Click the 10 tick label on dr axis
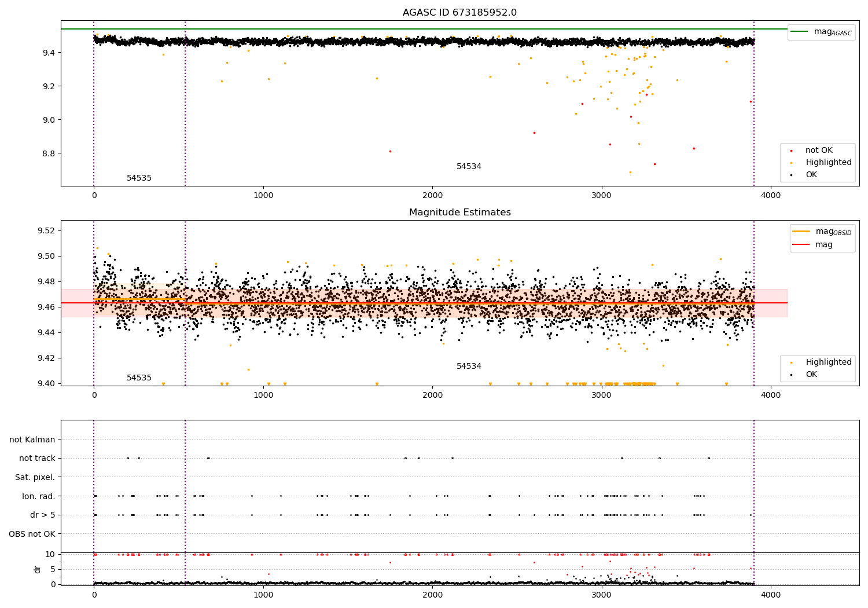The width and height of the screenshot is (868, 608). click(50, 554)
